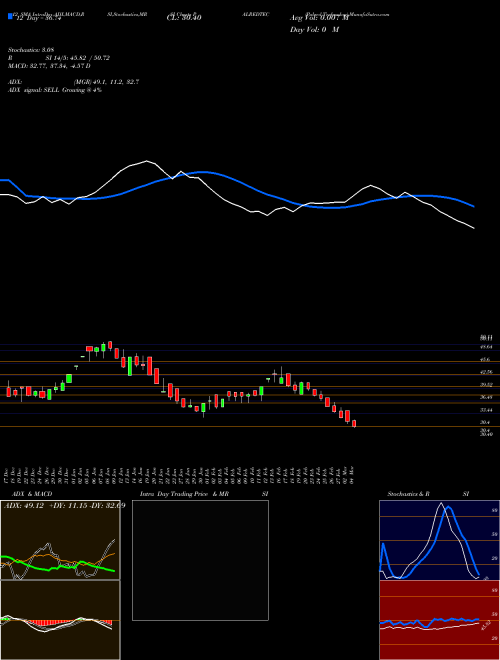The width and height of the screenshot is (500, 660).
Task: Select the 'Stochastics: 3.68' reading
Action: click(31, 50)
